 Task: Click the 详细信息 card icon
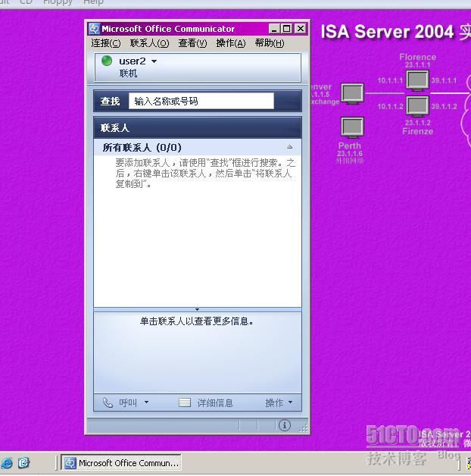click(185, 402)
